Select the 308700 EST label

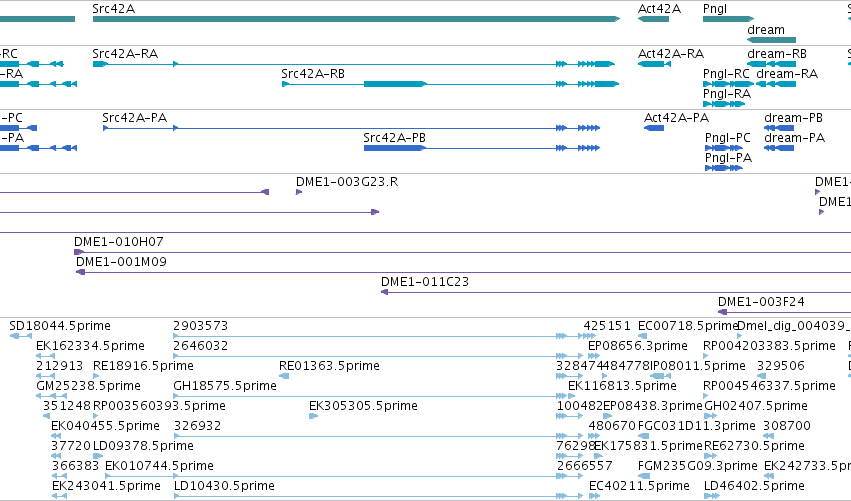[x=786, y=426]
